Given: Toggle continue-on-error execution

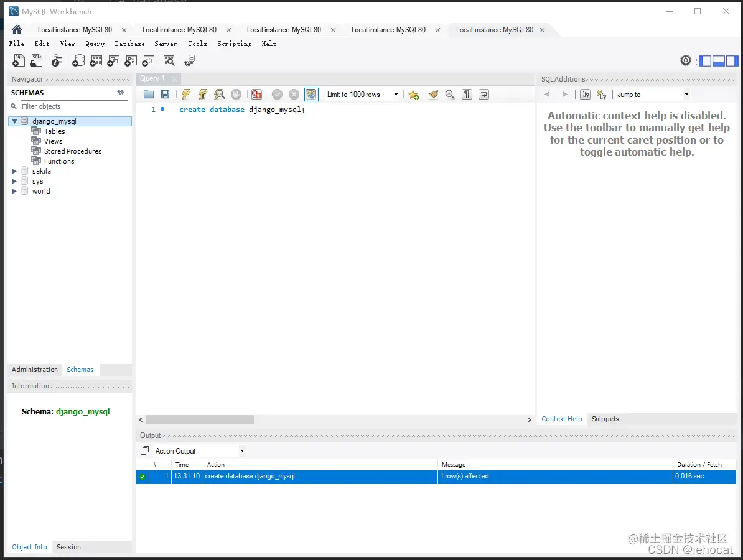Looking at the screenshot, I should point(256,95).
